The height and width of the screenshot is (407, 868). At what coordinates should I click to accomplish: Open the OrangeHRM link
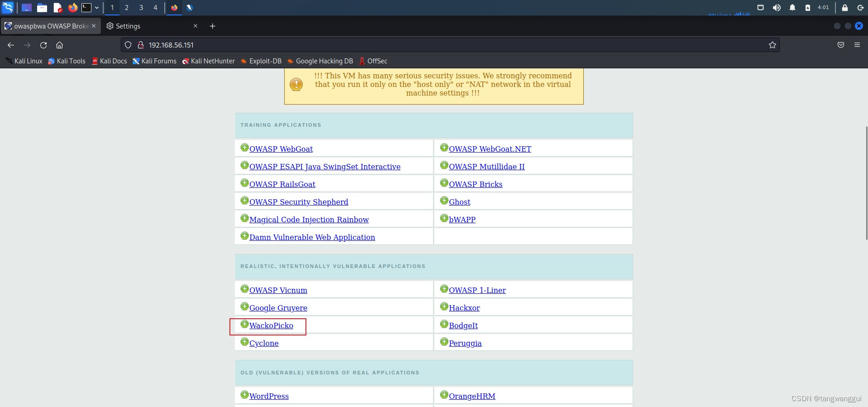coord(472,396)
